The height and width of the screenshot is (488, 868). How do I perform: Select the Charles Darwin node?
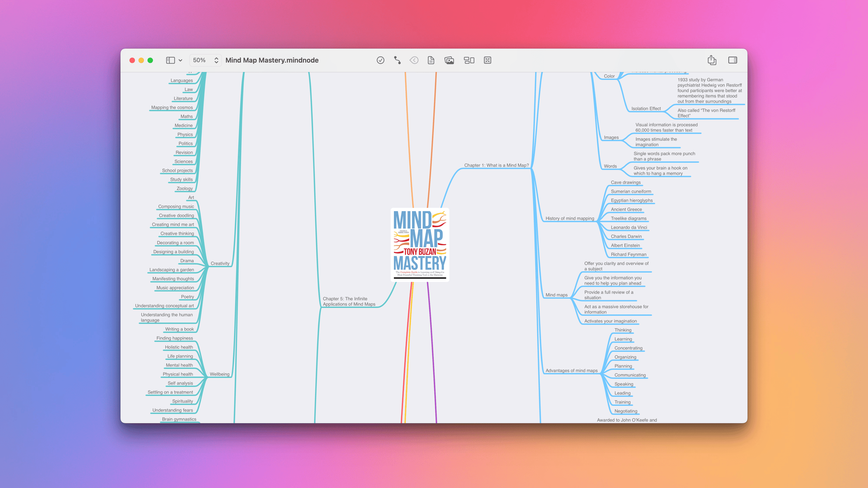coord(626,236)
